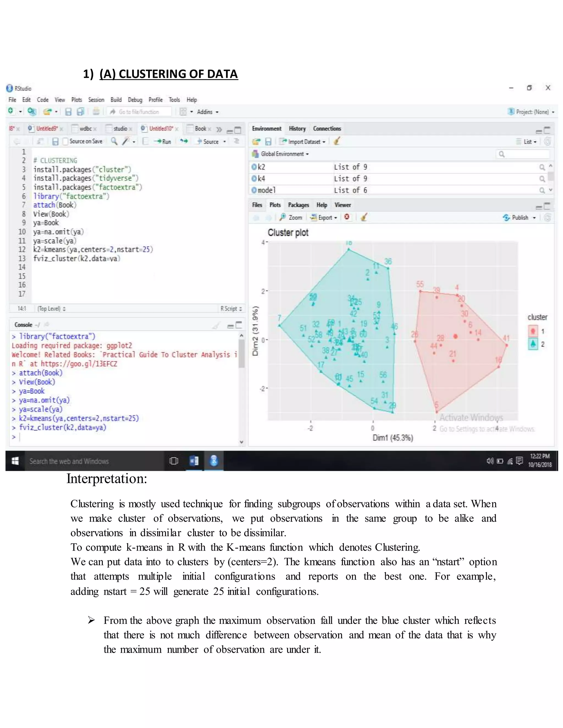Maximize the source editor pane
This screenshot has height=728, width=563.
click(238, 130)
